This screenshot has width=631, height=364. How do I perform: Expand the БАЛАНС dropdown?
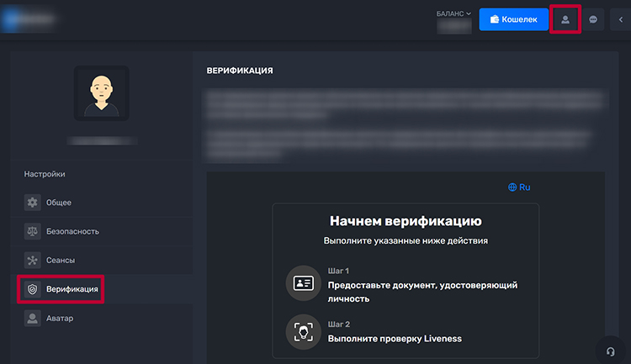coord(453,13)
